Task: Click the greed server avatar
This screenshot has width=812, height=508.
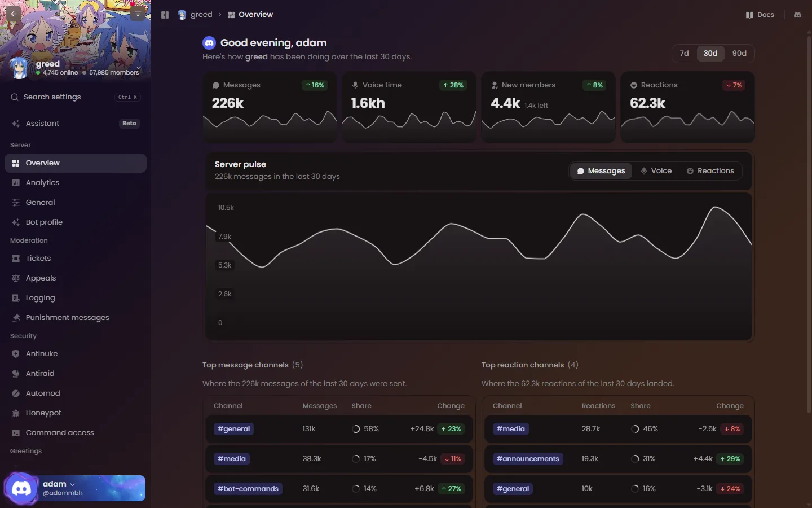Action: (19, 68)
